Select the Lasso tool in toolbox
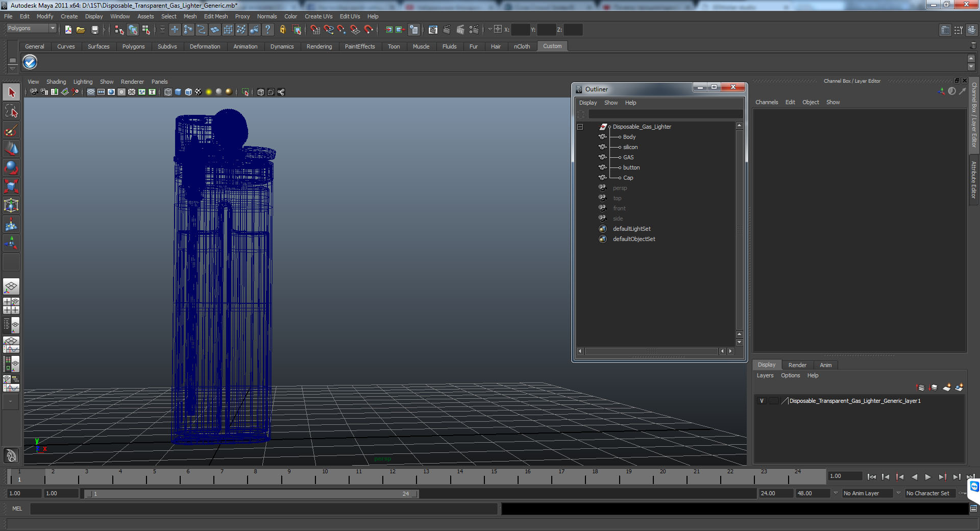 click(11, 111)
